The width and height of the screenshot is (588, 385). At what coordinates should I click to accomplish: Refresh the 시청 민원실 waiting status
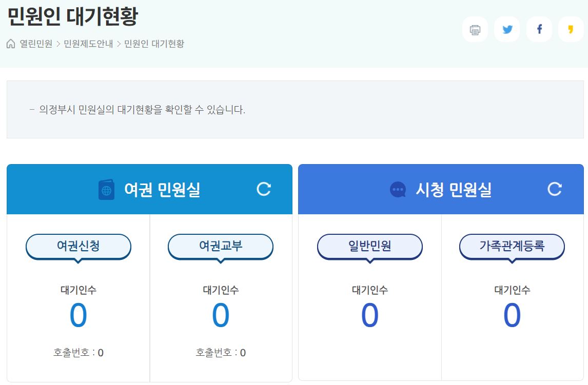tap(555, 189)
